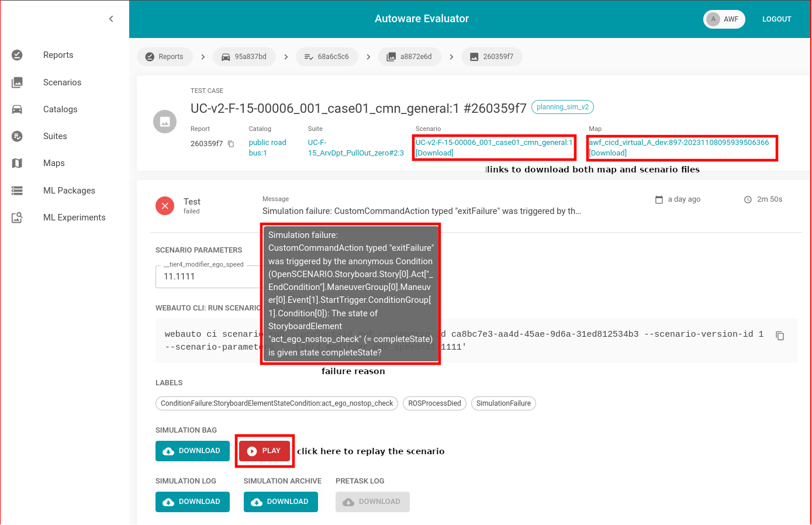Copy the webauto CLI command
This screenshot has width=812, height=525.
779,336
